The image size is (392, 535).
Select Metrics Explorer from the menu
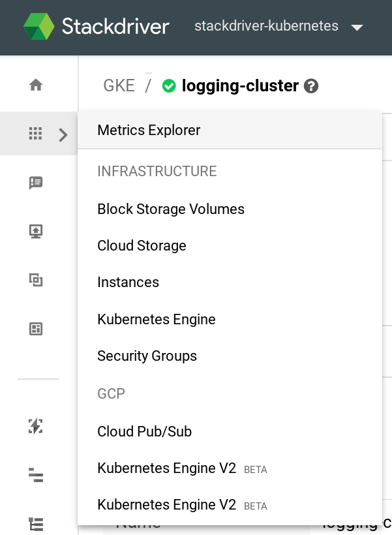point(149,130)
